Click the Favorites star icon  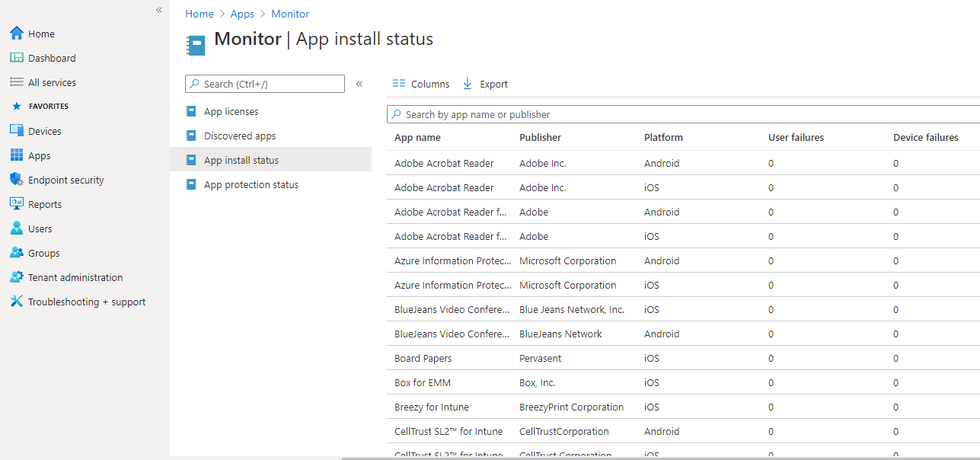pos(17,107)
